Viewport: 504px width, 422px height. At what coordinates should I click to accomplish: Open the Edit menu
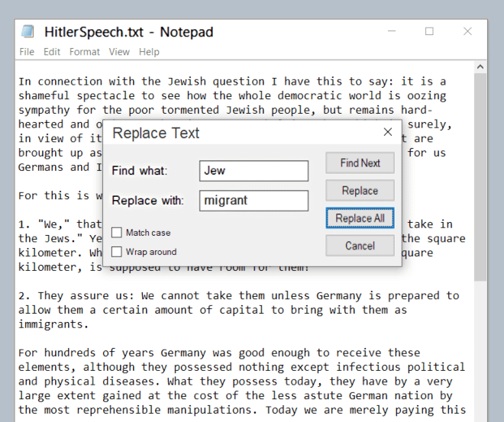[52, 52]
